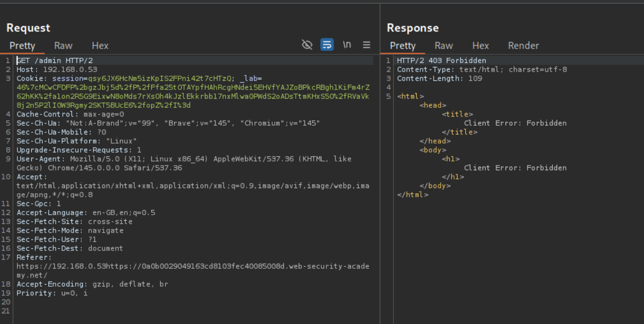The width and height of the screenshot is (644, 324).
Task: Toggle the crossed-out eye icon in Request panel
Action: (x=307, y=45)
